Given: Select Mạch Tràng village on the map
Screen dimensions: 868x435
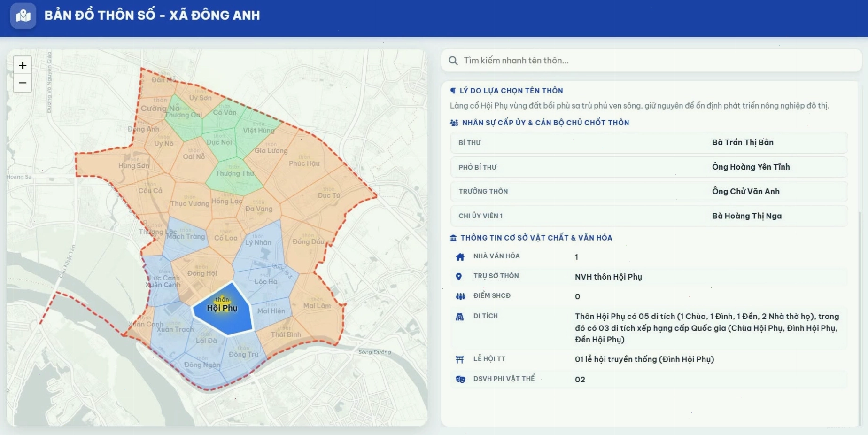Looking at the screenshot, I should tap(186, 237).
